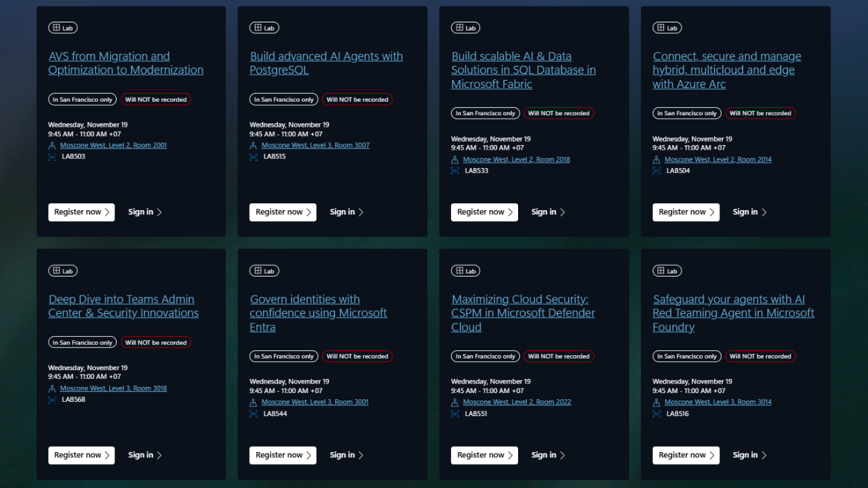Click the Lab badge on the AVS Migration card
The width and height of the screenshot is (868, 488).
pyautogui.click(x=62, y=28)
